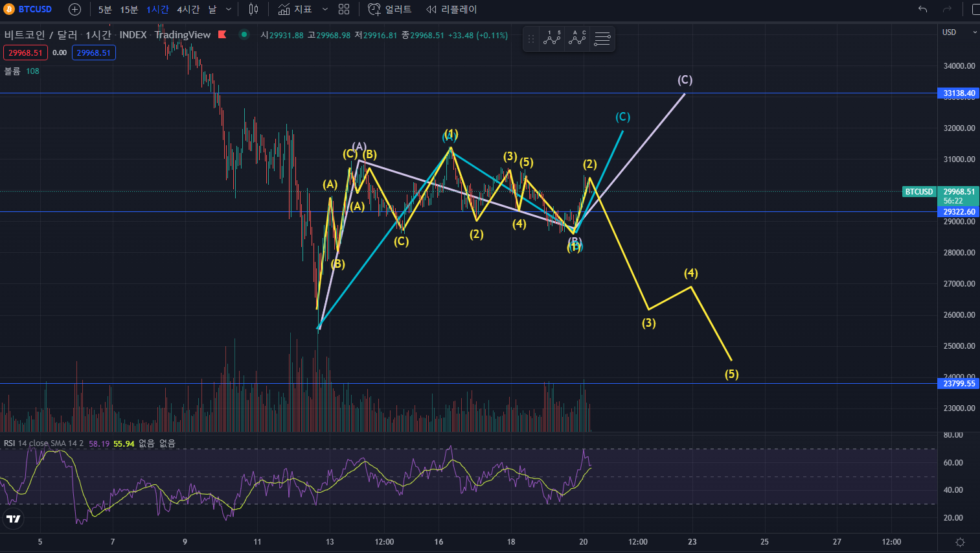The height and width of the screenshot is (553, 980).
Task: Switch to the 5분 timeframe
Action: [105, 9]
